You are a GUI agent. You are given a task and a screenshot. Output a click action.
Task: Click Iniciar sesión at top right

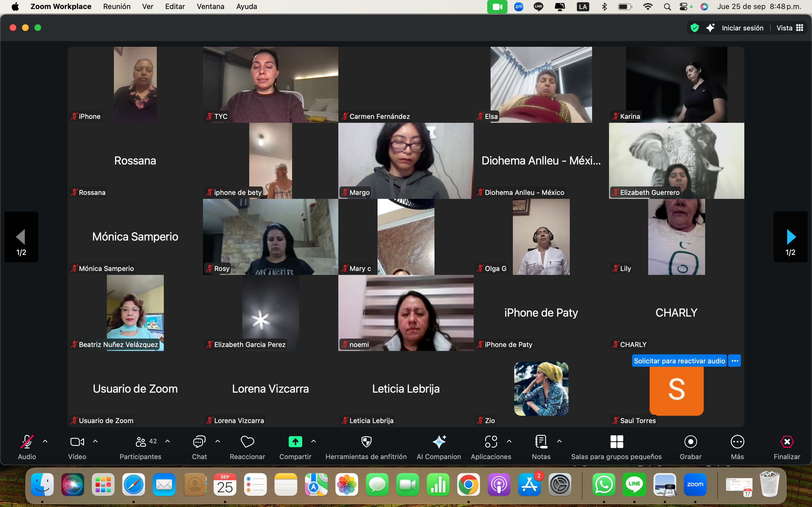(742, 28)
